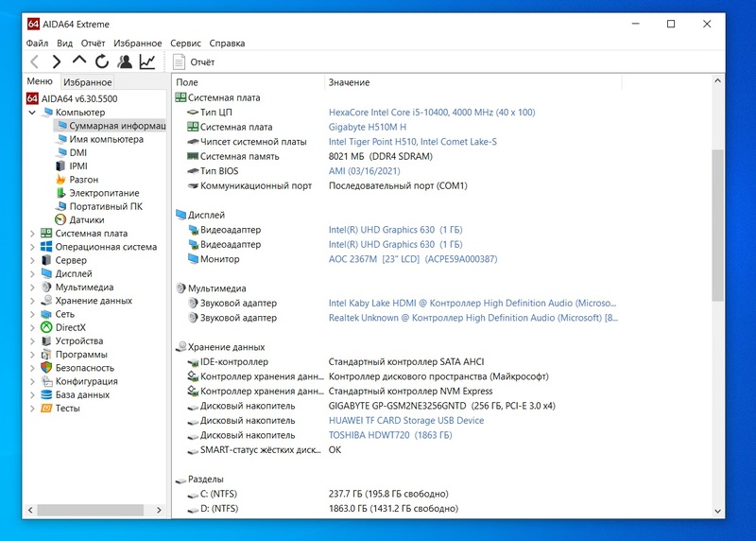756x541 pixels.
Task: Expand the Сервер tree node
Action: [32, 260]
